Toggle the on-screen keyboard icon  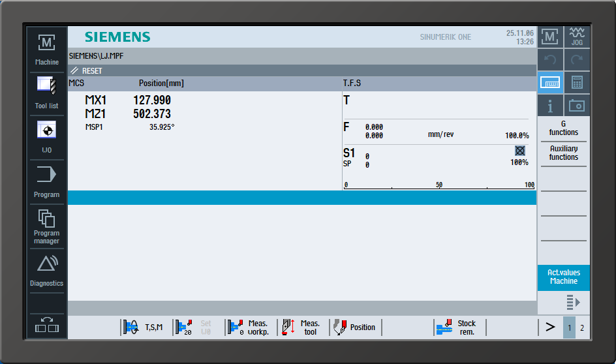(x=550, y=82)
